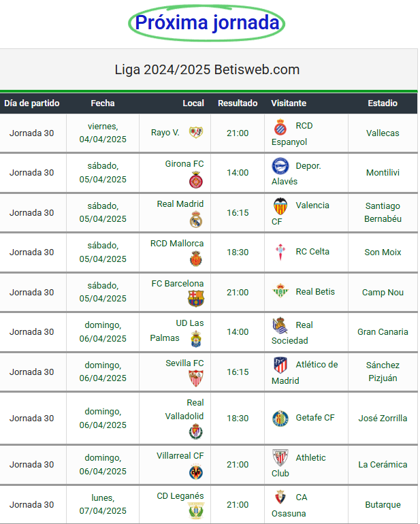Image resolution: width=420 pixels, height=524 pixels.
Task: Click the Getafe CF crest icon
Action: pos(280,418)
